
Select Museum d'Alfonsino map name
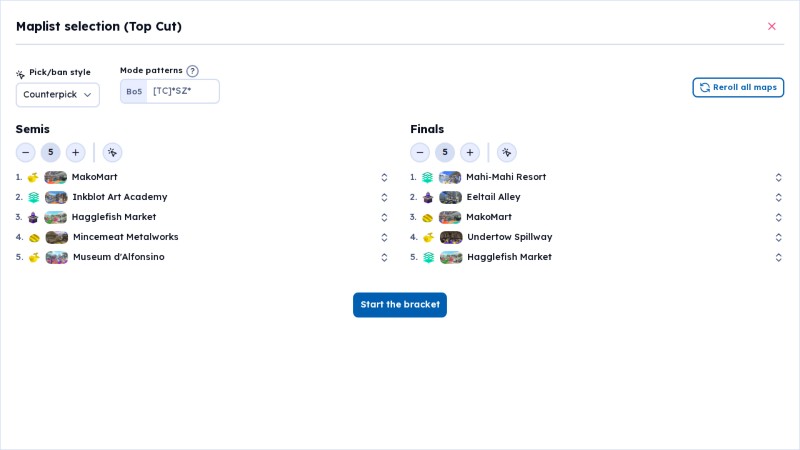point(118,257)
